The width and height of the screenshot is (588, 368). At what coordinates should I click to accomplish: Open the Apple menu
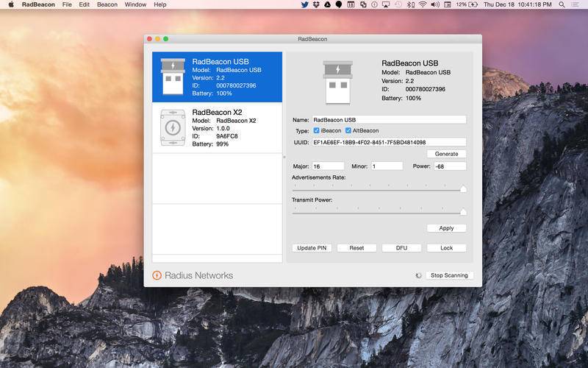[x=11, y=4]
